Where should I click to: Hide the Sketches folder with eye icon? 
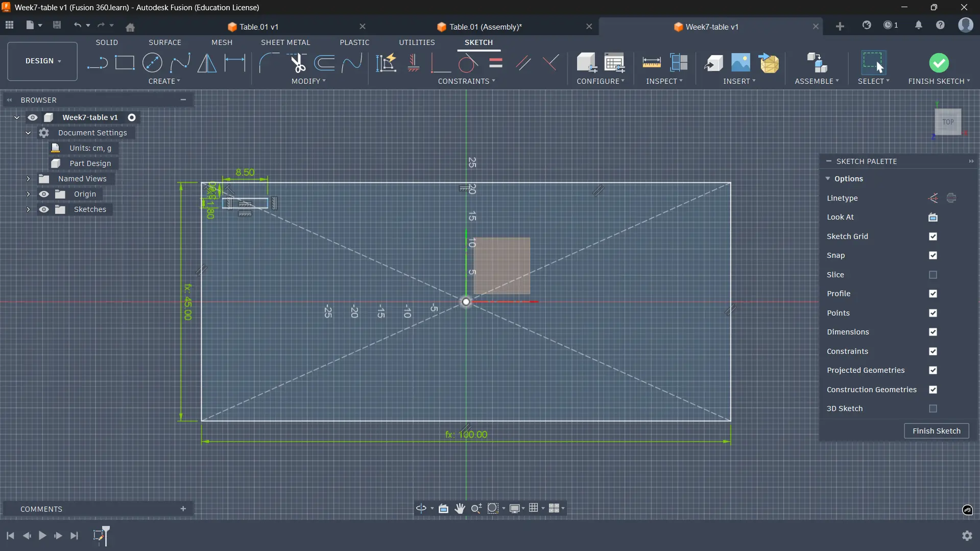pyautogui.click(x=44, y=209)
